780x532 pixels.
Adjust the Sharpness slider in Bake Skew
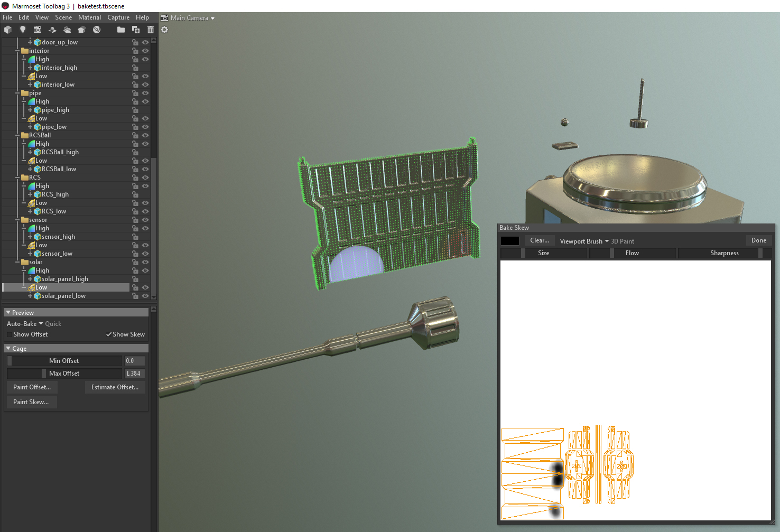[x=724, y=253]
